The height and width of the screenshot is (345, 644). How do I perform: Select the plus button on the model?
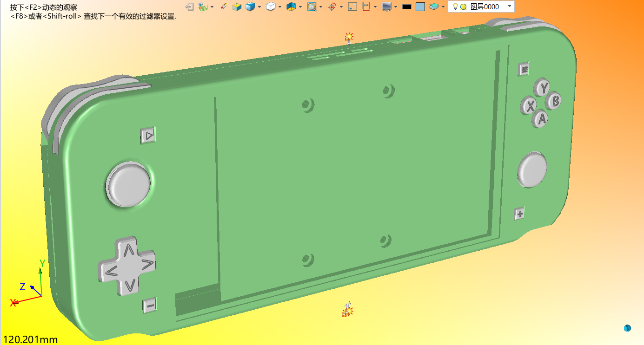[x=520, y=214]
